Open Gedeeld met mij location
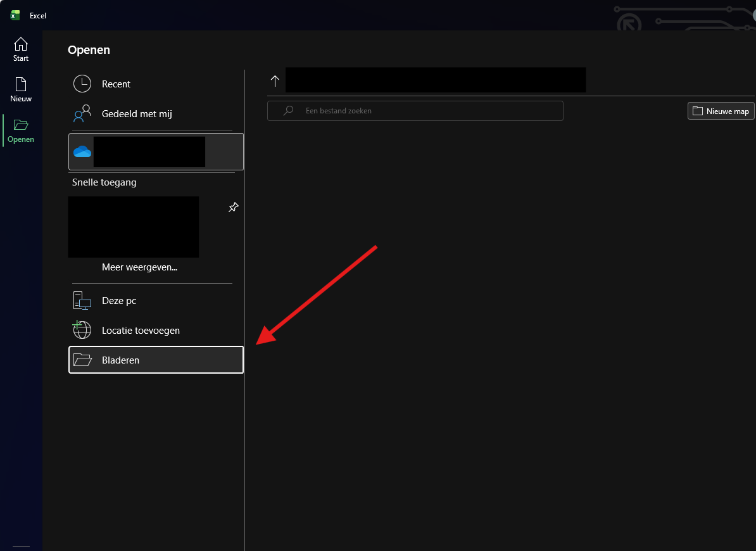 [x=156, y=114]
